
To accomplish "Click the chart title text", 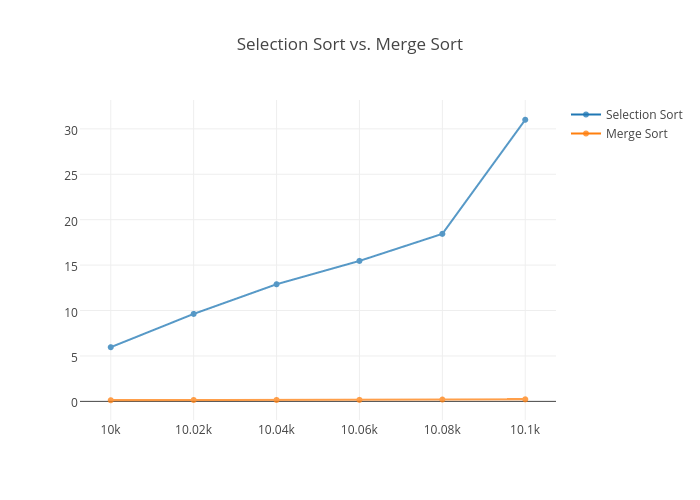I will tap(349, 45).
